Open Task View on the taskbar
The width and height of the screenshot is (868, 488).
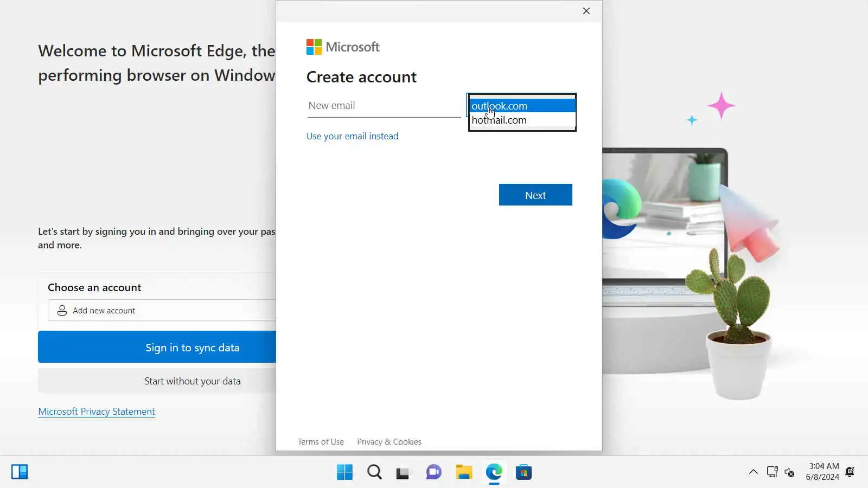[x=403, y=473]
